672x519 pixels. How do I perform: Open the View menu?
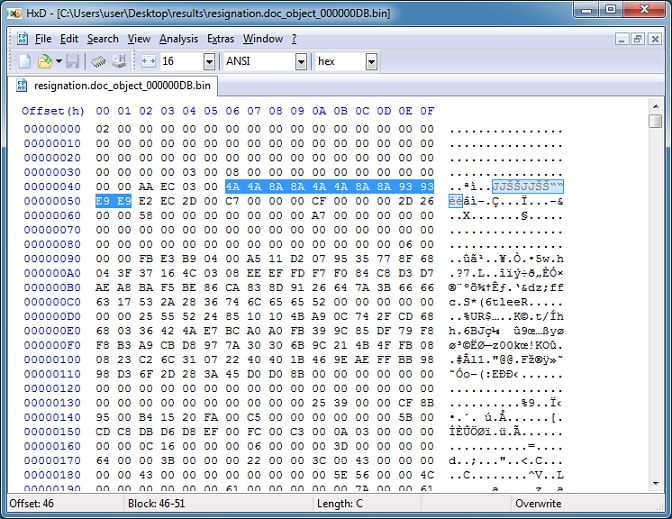point(139,39)
